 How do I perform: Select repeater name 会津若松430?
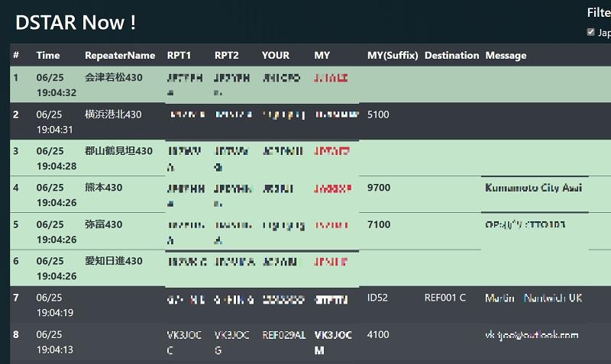tap(113, 78)
